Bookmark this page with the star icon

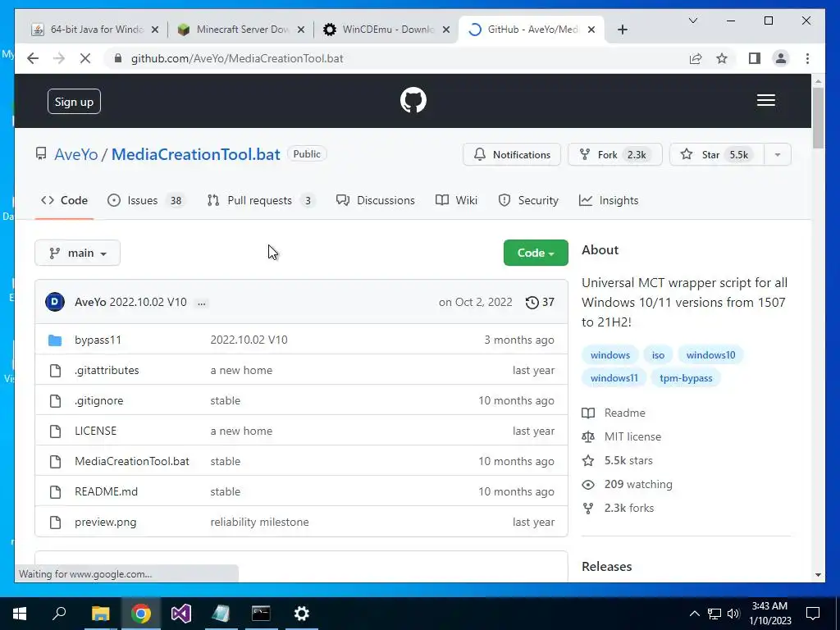[x=722, y=58]
